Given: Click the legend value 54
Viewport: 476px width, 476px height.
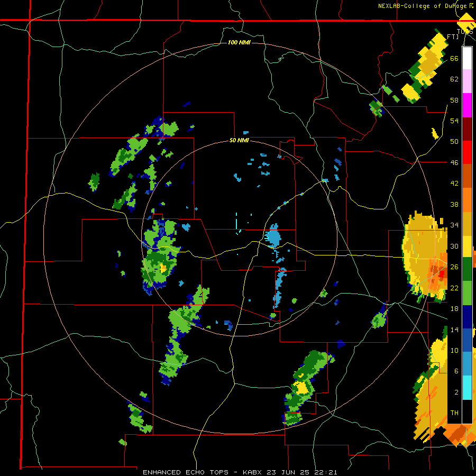Looking at the screenshot, I should click(454, 121).
